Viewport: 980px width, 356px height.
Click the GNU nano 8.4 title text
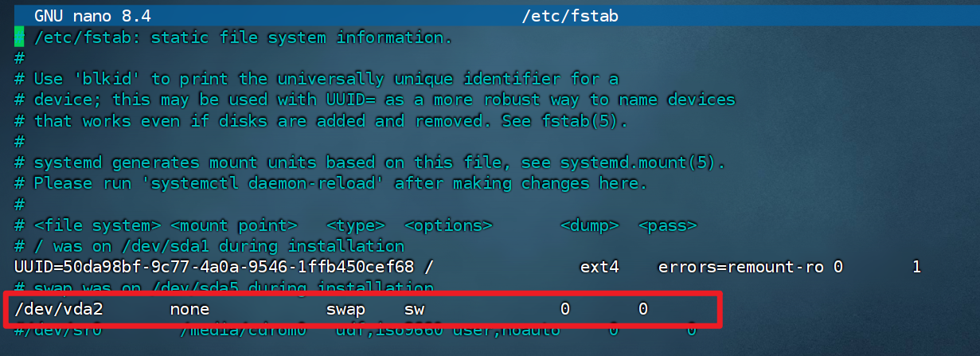[x=92, y=16]
